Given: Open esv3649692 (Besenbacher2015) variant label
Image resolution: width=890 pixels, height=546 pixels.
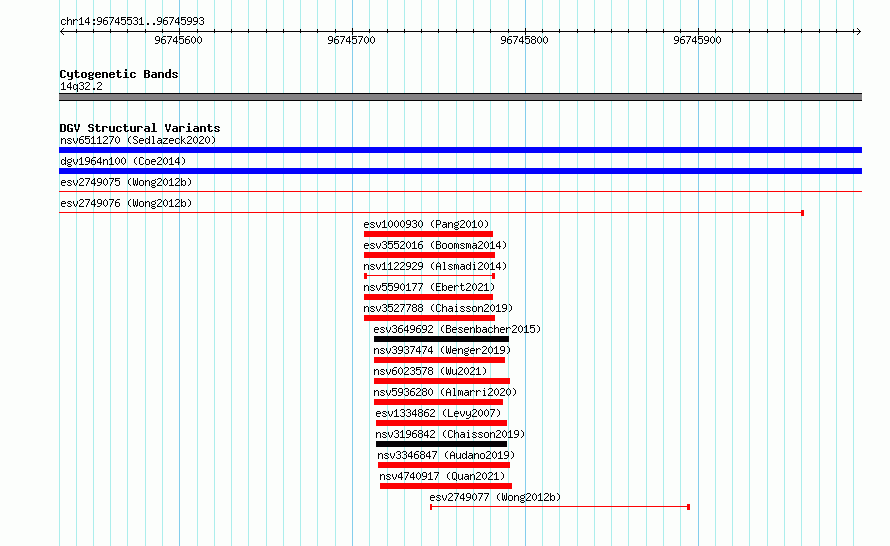Looking at the screenshot, I should [457, 329].
